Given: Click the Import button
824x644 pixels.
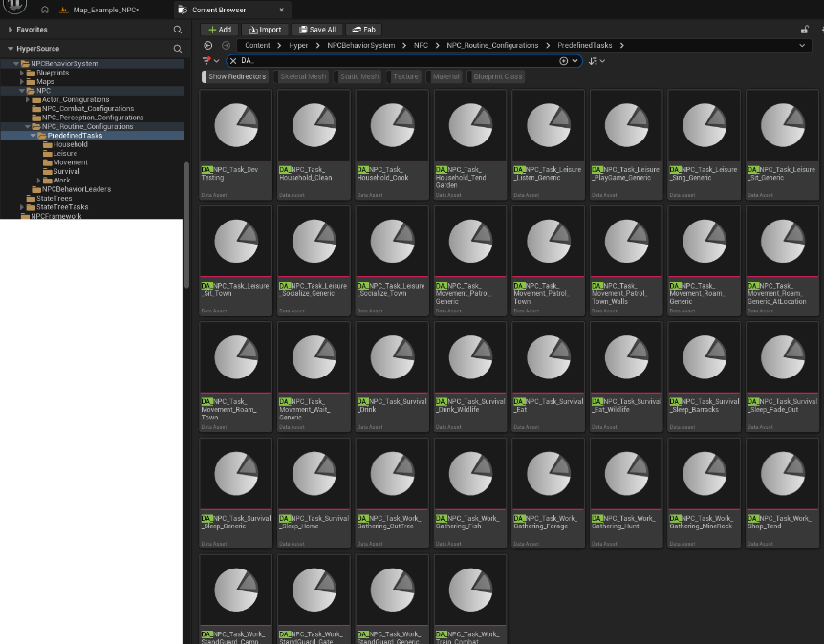Looking at the screenshot, I should 265,30.
